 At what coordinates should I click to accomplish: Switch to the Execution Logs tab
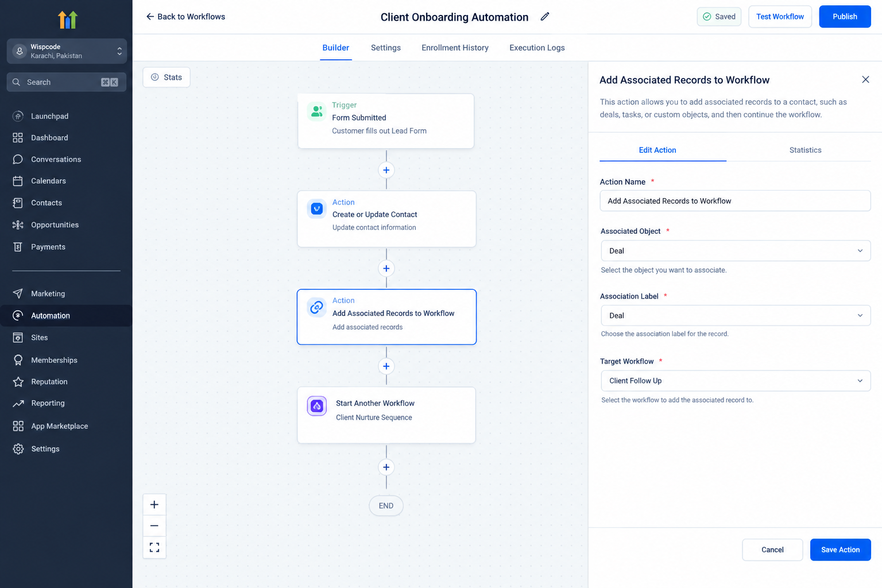pyautogui.click(x=537, y=48)
